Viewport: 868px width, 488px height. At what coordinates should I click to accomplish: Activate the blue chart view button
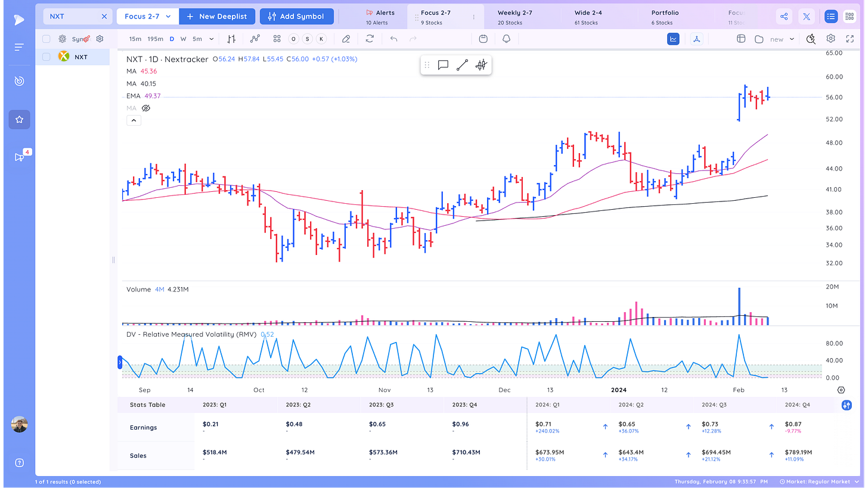click(674, 39)
